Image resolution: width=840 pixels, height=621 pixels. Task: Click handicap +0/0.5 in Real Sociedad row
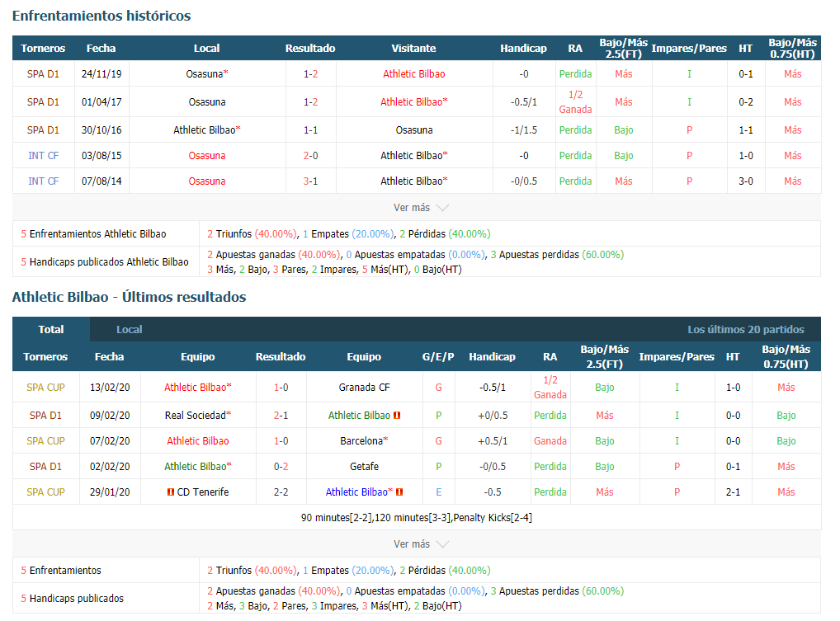493,416
